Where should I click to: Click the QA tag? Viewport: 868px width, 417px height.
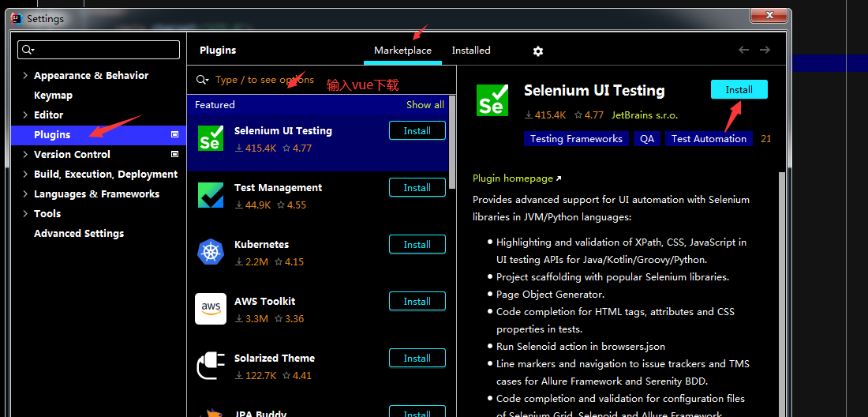pos(647,139)
